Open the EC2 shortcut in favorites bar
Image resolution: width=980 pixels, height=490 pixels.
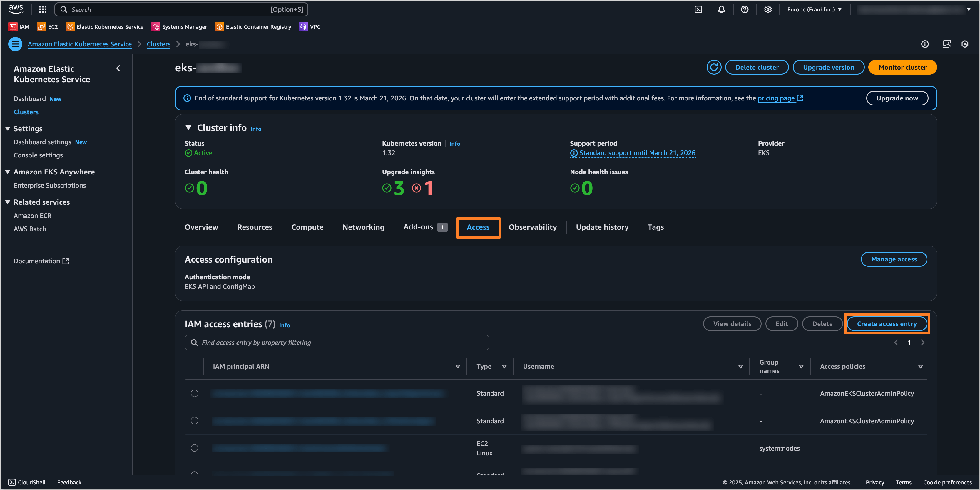pyautogui.click(x=48, y=27)
